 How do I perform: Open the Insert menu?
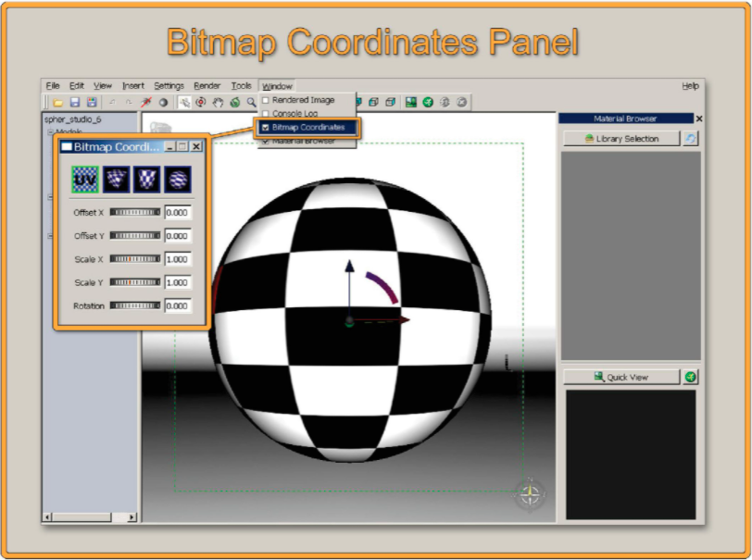pyautogui.click(x=132, y=86)
